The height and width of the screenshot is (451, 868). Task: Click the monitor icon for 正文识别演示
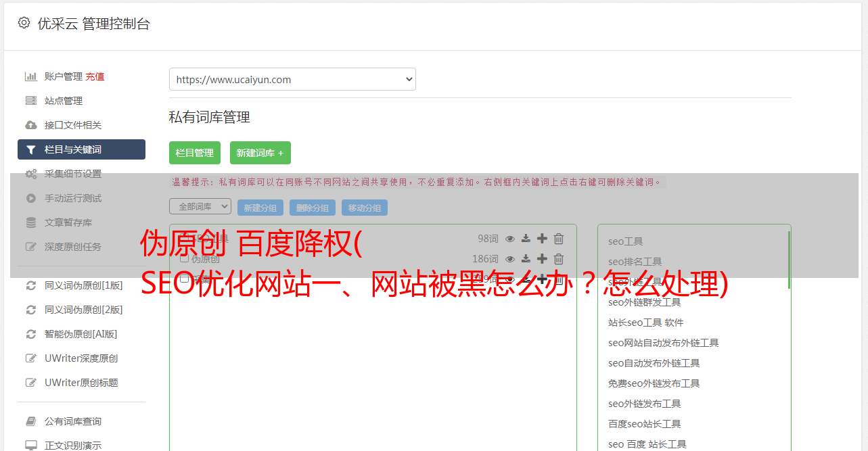[x=31, y=446]
